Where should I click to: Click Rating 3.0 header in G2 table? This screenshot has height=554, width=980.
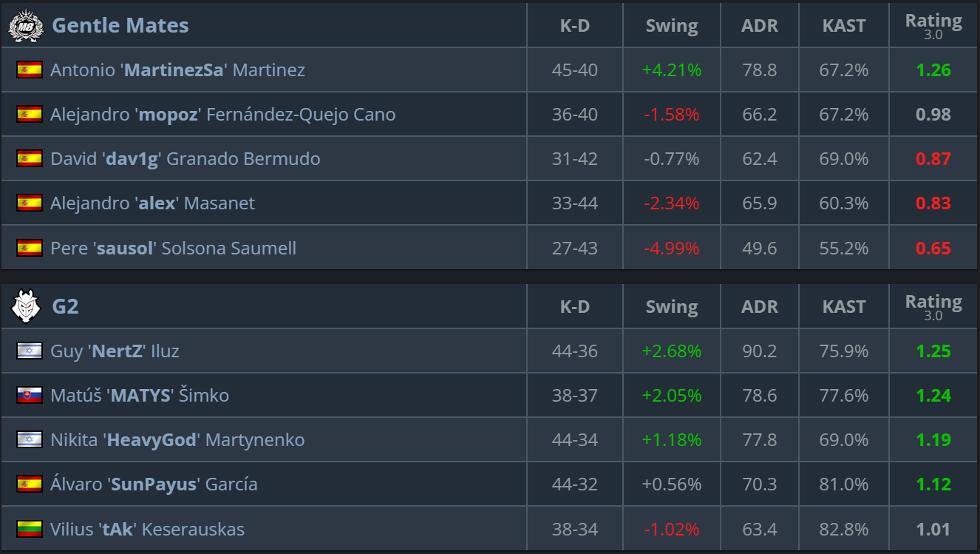933,306
